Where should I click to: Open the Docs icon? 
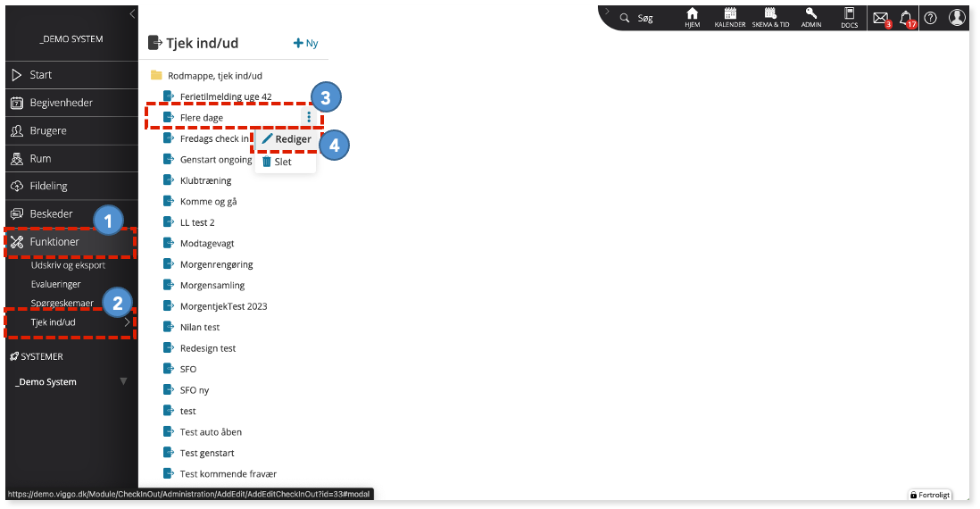click(x=849, y=18)
